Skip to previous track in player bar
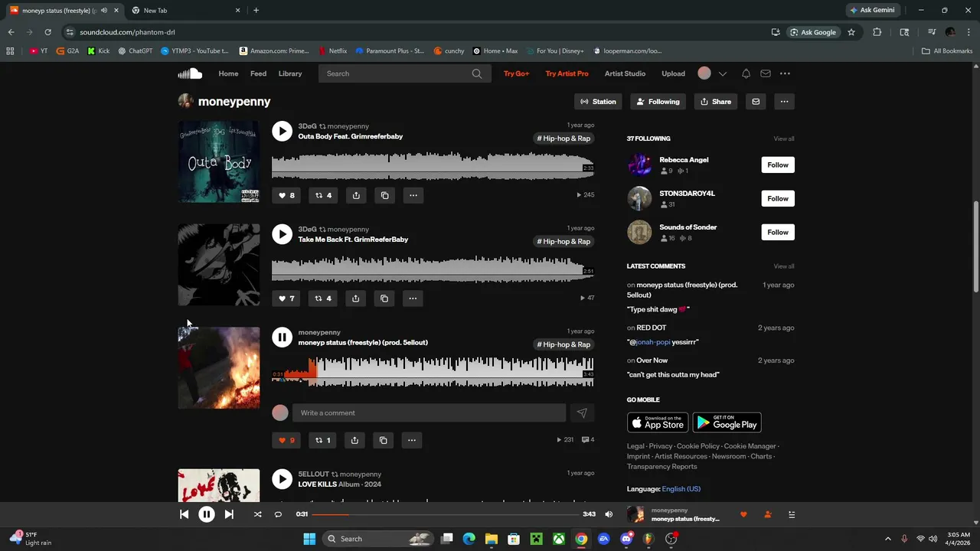This screenshot has width=980, height=551. click(185, 514)
